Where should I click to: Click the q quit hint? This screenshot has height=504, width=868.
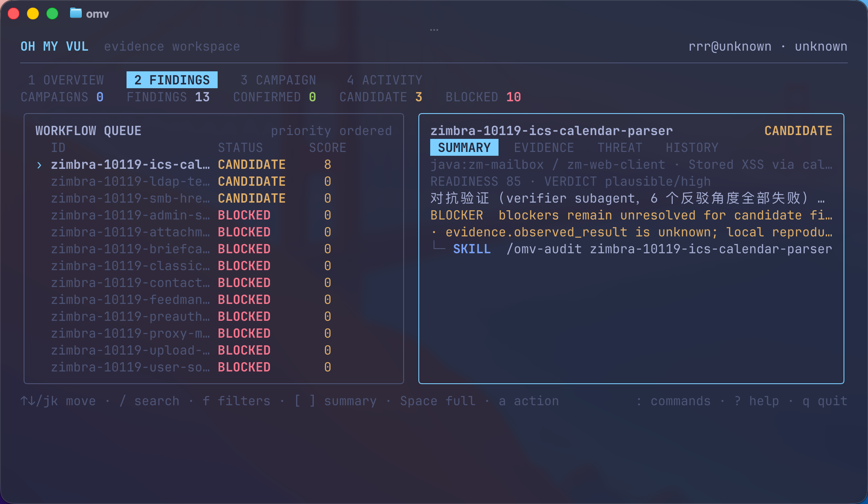coord(825,401)
